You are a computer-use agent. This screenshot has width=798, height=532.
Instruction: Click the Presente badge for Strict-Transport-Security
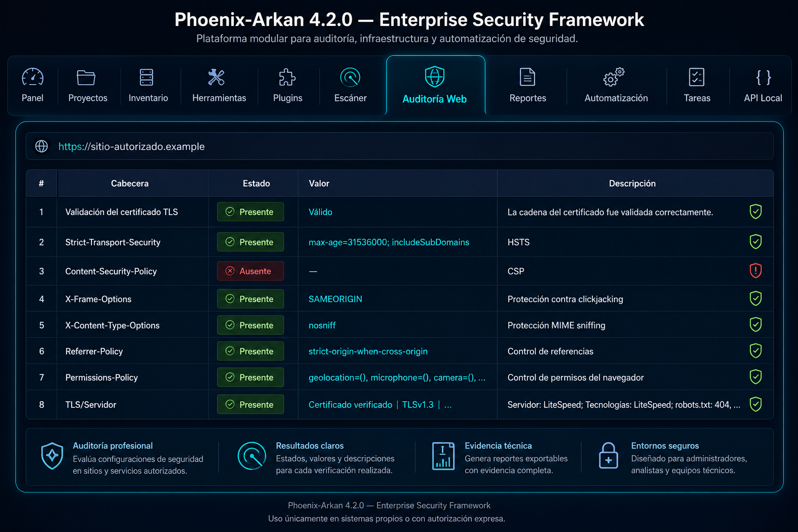click(x=250, y=242)
